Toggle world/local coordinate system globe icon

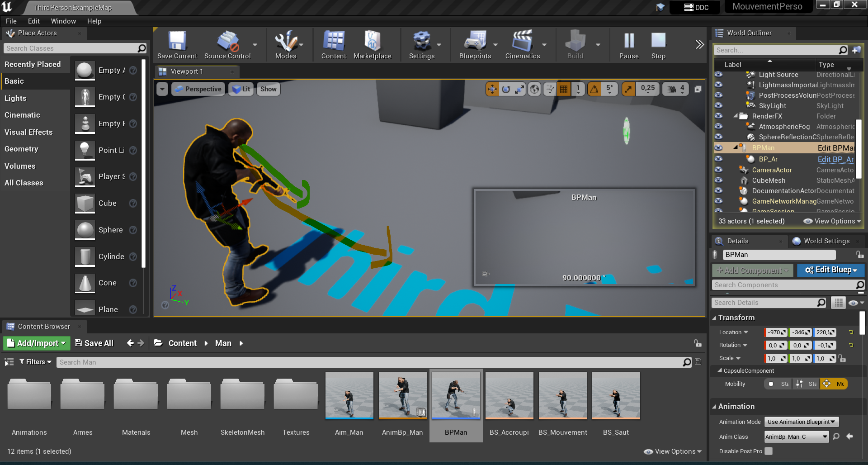[534, 89]
